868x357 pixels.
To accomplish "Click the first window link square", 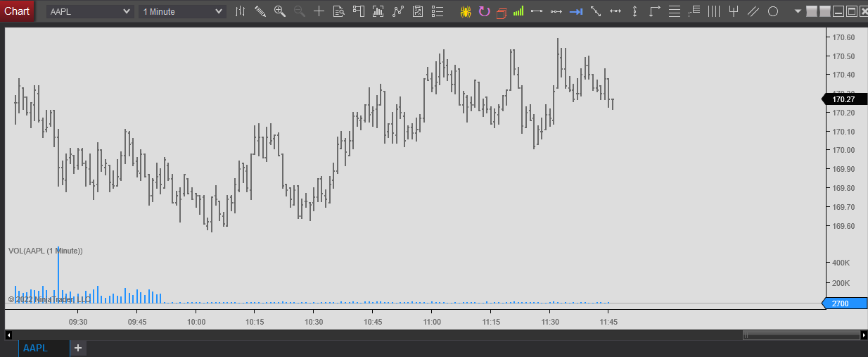I will click(x=811, y=11).
